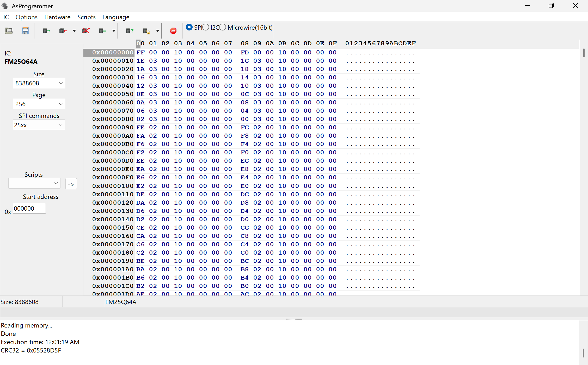Click the Start address input field
The image size is (588, 365).
click(x=29, y=209)
